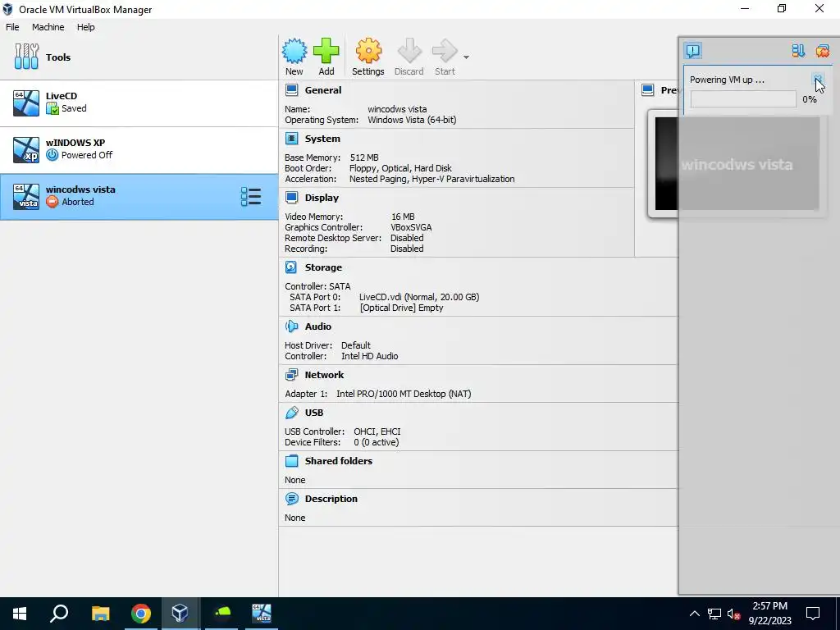Open the wincodws vista machine menu icon

(251, 197)
